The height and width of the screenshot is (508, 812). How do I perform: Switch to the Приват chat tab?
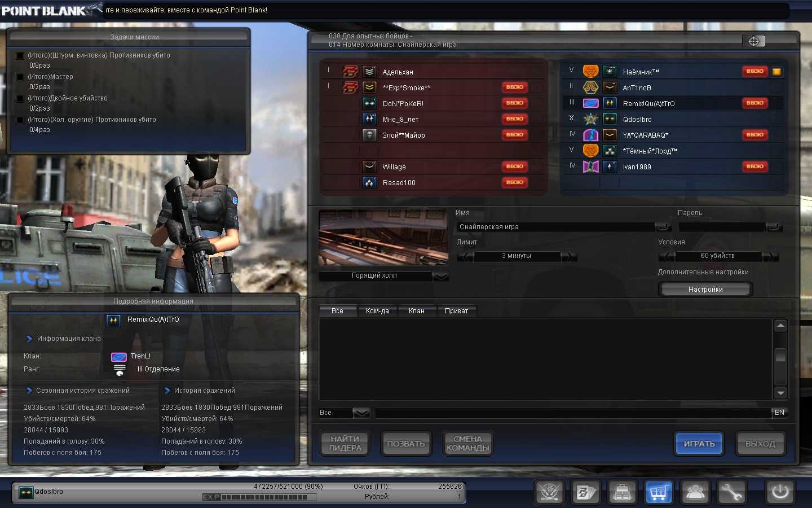(457, 311)
